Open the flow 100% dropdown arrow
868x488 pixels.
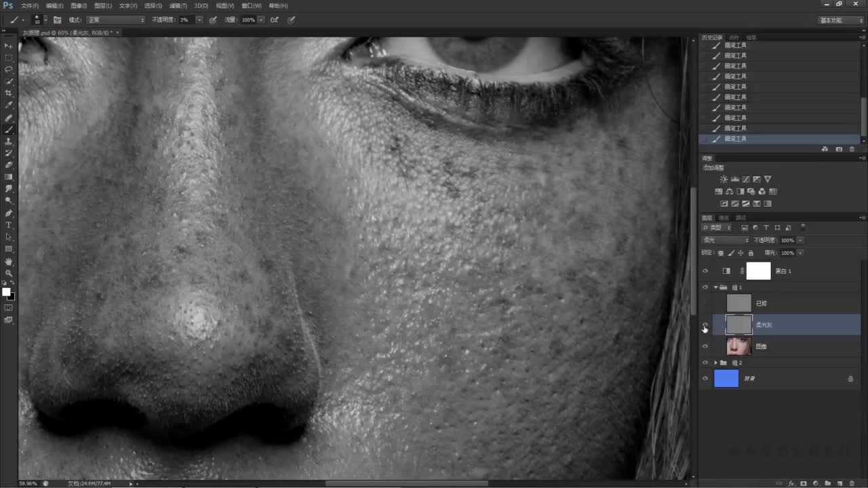pos(261,20)
